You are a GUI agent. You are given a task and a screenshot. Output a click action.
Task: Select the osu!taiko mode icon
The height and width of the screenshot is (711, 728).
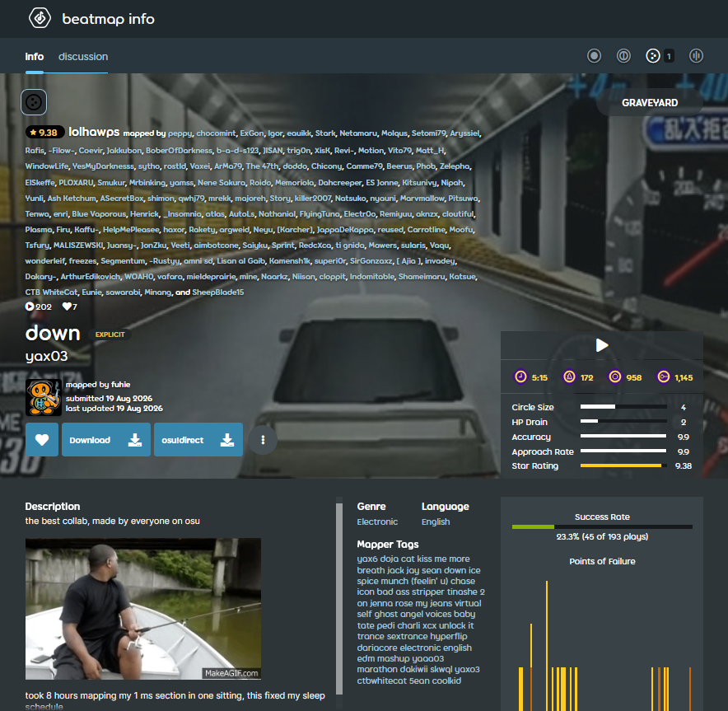point(623,56)
